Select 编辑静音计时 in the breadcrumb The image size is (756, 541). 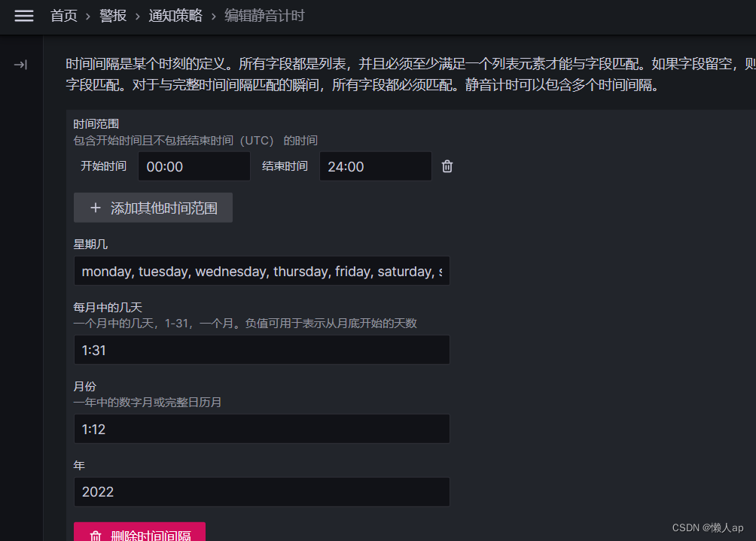point(264,16)
